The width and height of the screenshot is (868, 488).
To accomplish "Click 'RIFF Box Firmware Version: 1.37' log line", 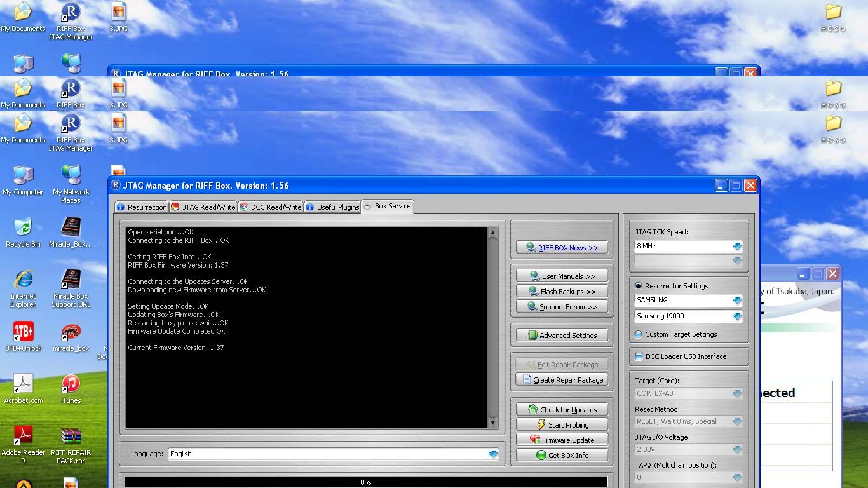I will [178, 265].
